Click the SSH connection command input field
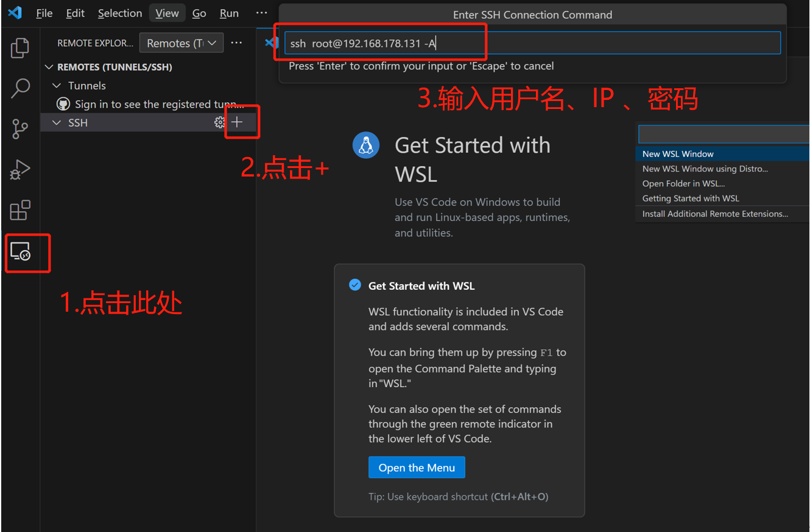 532,43
